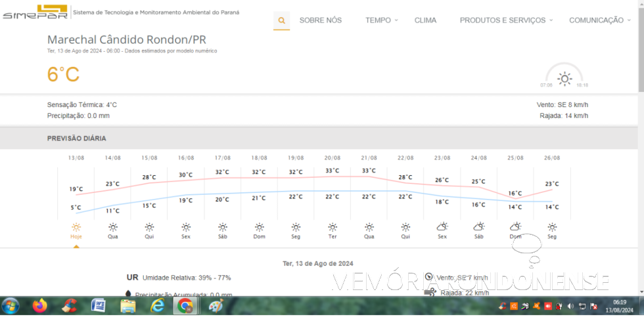644x317 pixels.
Task: Expand the TEMPO dropdown menu
Action: click(381, 20)
